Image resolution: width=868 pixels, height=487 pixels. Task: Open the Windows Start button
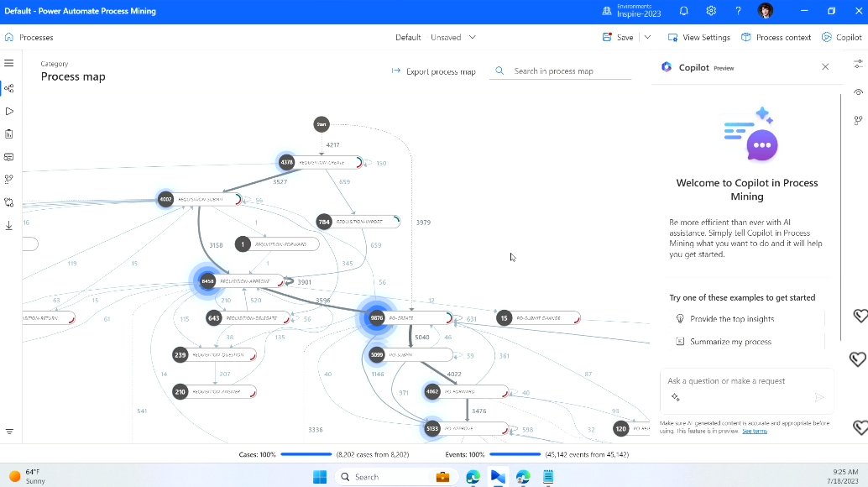click(x=319, y=476)
